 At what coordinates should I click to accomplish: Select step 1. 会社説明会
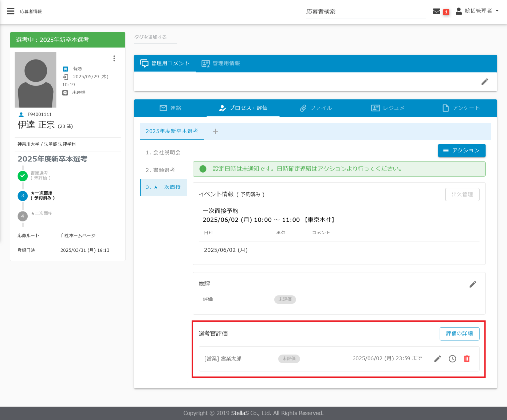coord(163,152)
